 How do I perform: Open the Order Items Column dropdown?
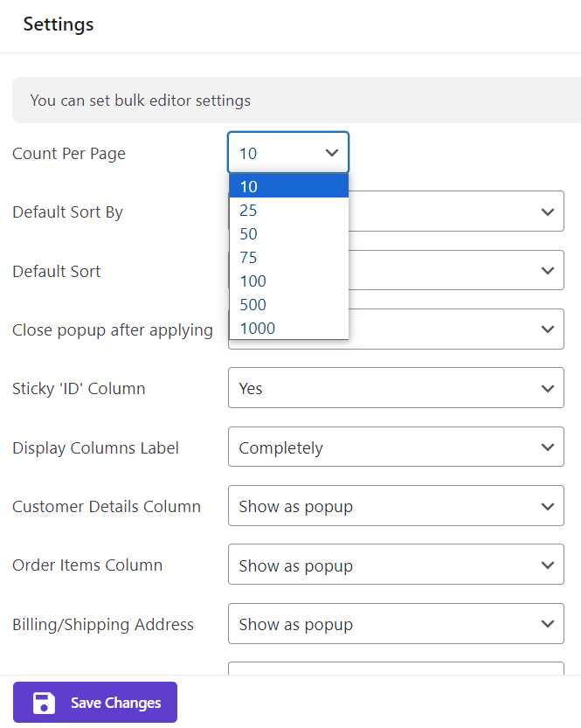click(x=395, y=565)
